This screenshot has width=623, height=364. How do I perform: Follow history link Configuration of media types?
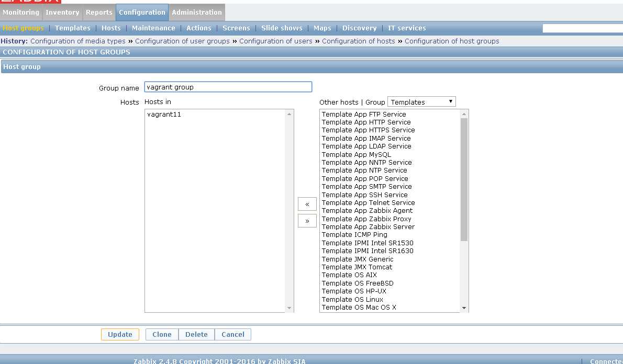[78, 41]
